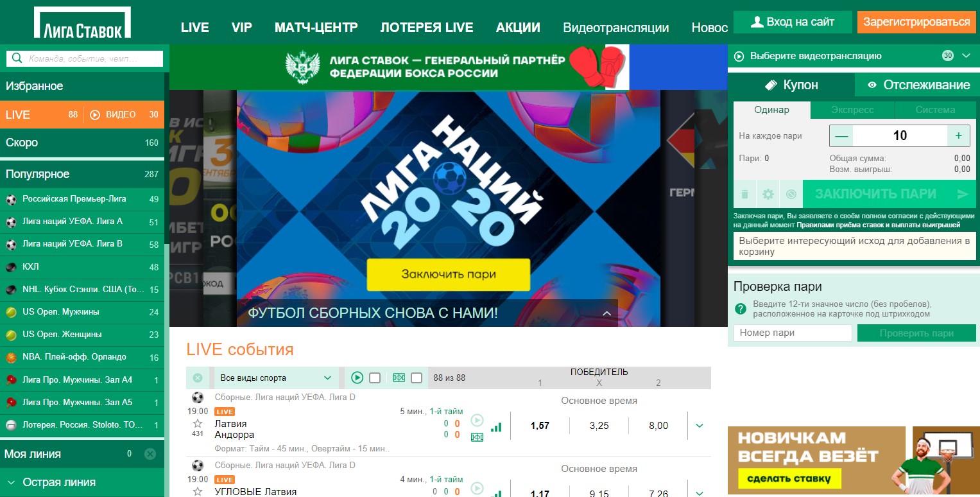Decrease bet amount with minus button
Screen dimensions: 980x497
coord(841,135)
